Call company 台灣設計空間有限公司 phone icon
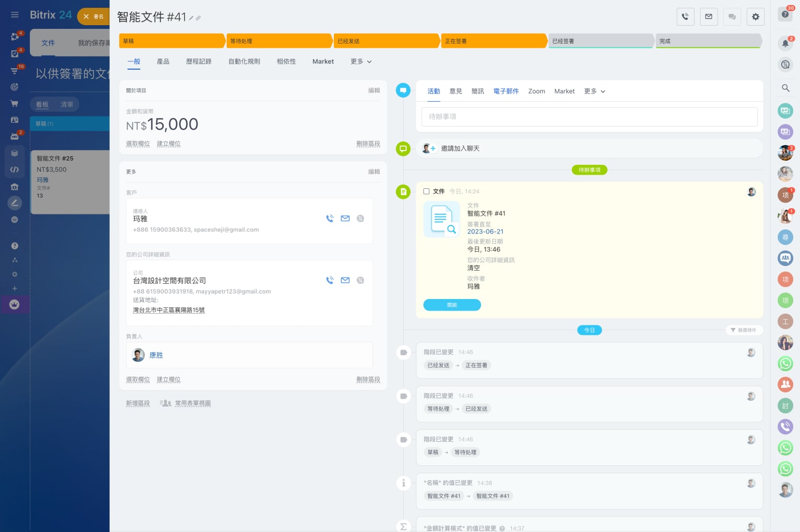The height and width of the screenshot is (532, 800). tap(330, 280)
